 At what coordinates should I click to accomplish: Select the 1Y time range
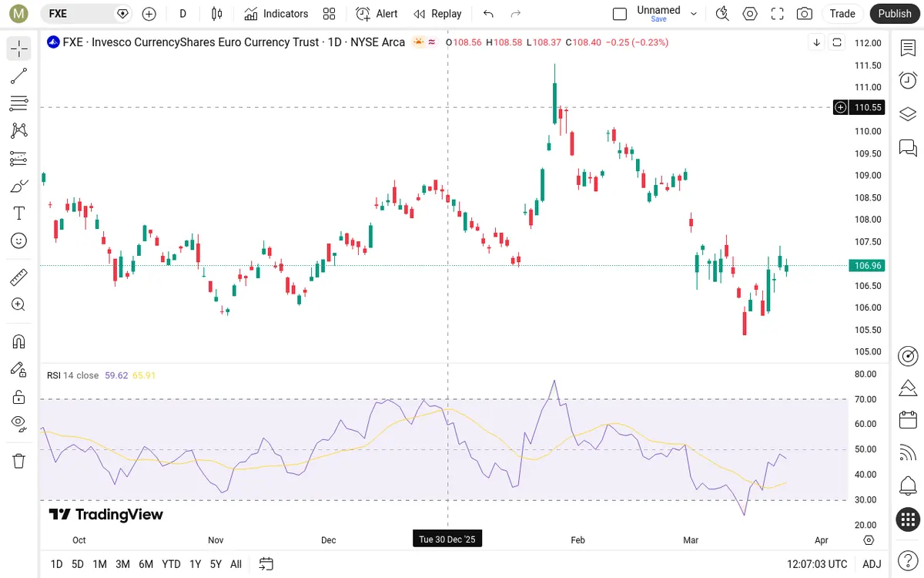click(195, 564)
